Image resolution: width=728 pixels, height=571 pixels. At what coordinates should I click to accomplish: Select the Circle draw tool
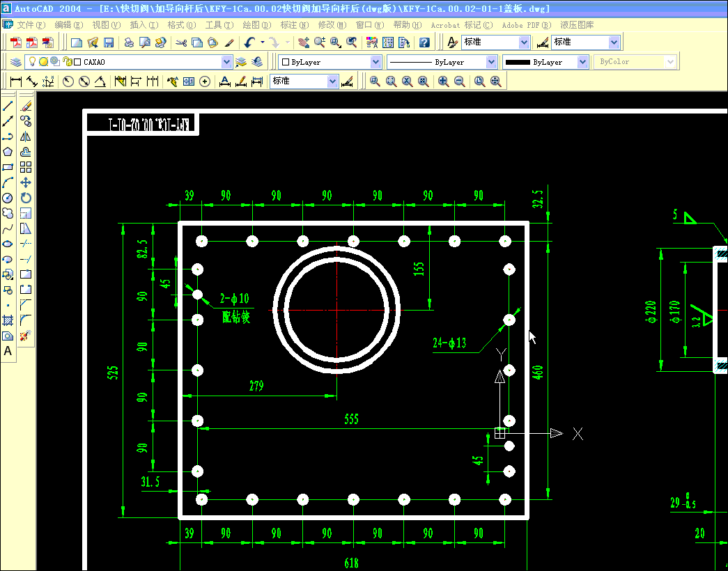[x=8, y=198]
